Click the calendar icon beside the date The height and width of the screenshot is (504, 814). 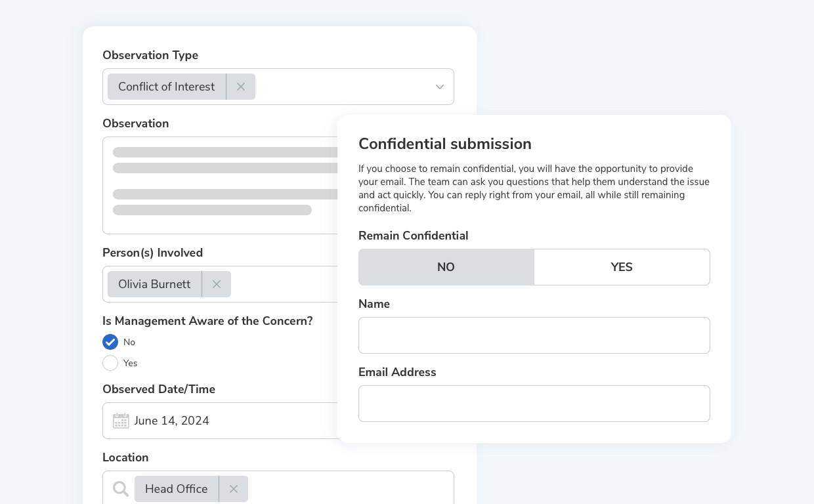(x=121, y=421)
